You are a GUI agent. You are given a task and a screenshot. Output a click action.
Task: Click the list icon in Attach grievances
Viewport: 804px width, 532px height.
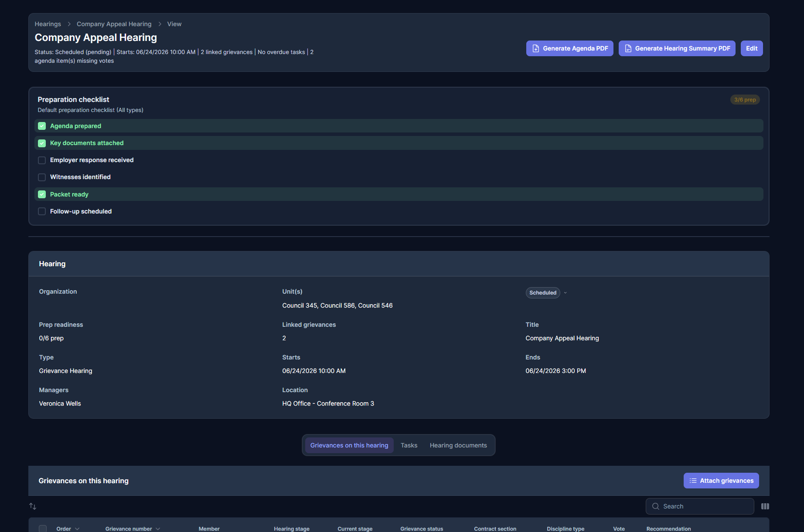tap(693, 481)
